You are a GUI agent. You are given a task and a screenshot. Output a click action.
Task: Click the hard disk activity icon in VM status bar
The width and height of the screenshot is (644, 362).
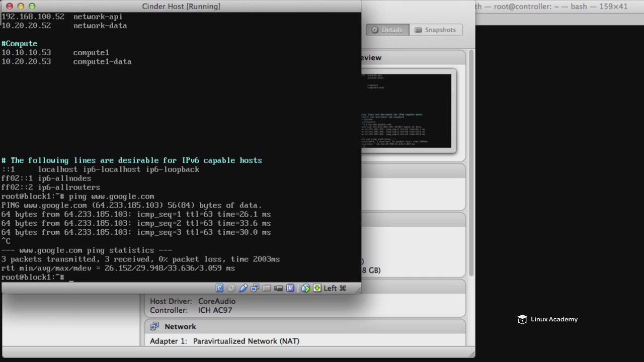[219, 288]
